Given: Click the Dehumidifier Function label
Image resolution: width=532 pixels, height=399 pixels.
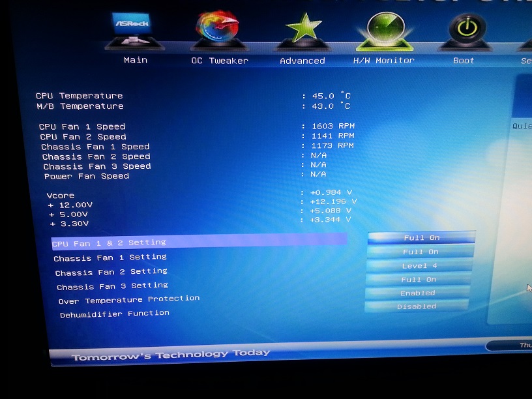Looking at the screenshot, I should [x=115, y=314].
